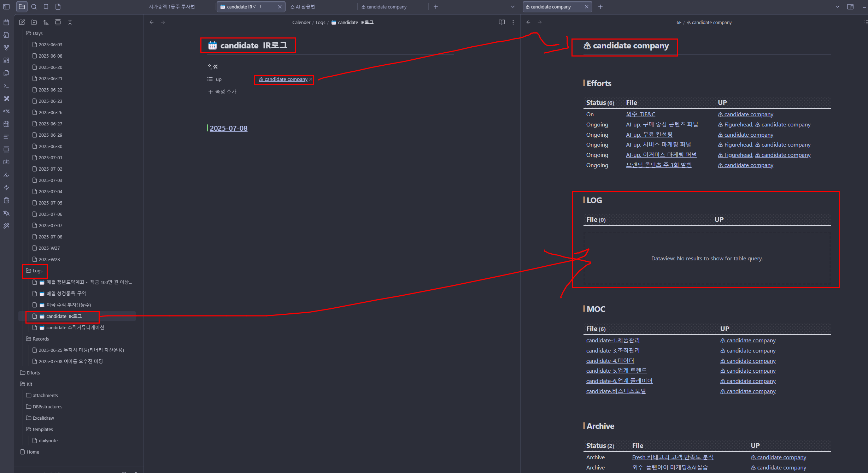The width and height of the screenshot is (868, 473).
Task: Open the calendar icon in the left ribbon
Action: point(6,22)
